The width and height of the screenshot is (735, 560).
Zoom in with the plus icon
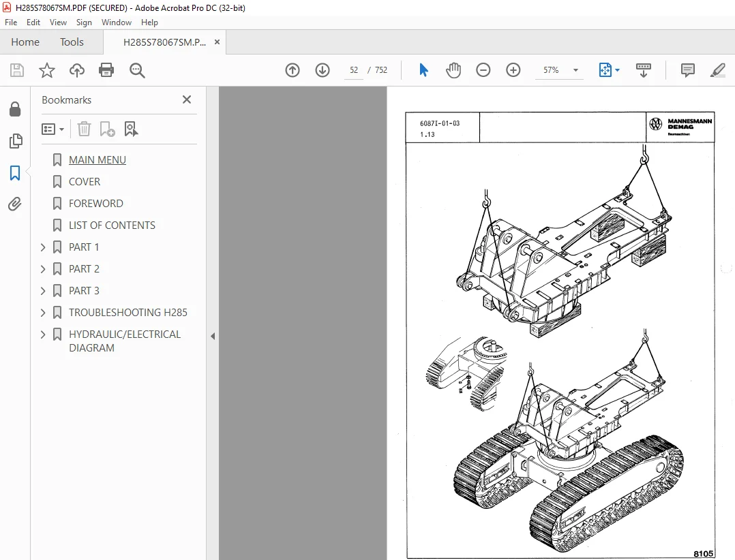(513, 70)
